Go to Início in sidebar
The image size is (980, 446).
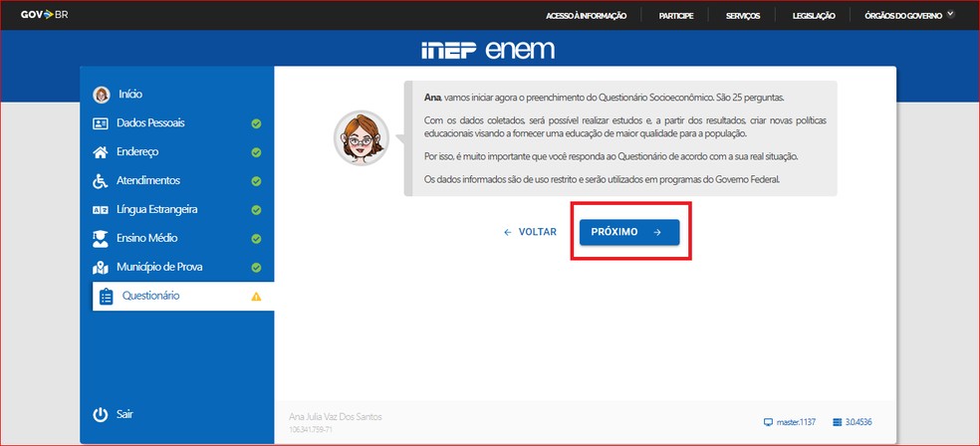pyautogui.click(x=130, y=95)
